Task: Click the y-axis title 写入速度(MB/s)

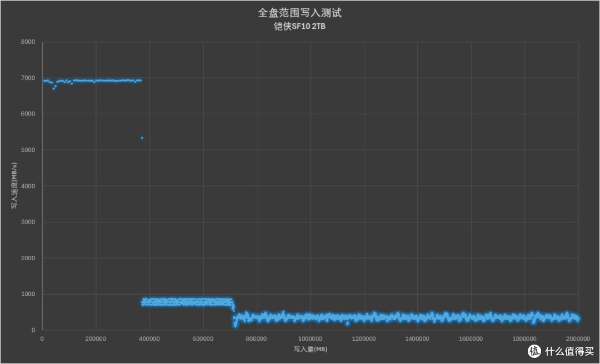Action: point(14,185)
